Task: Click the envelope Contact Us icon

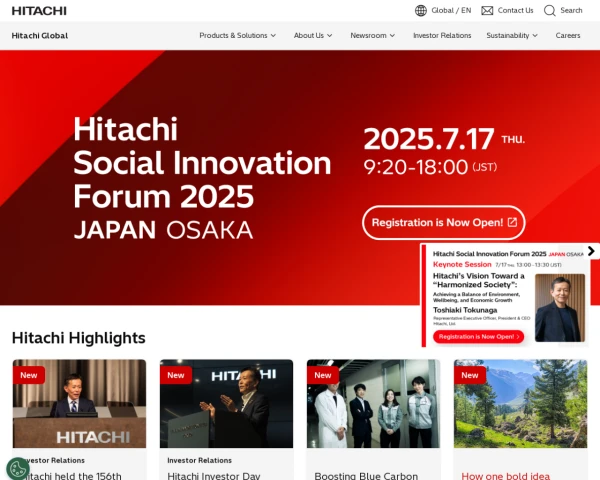Action: 487,11
